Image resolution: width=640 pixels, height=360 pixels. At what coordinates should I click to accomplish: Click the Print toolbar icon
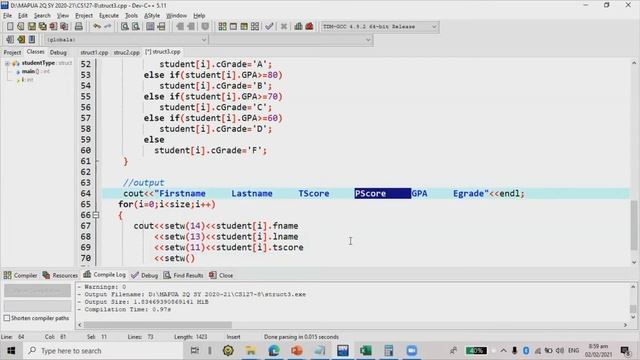coord(78,27)
